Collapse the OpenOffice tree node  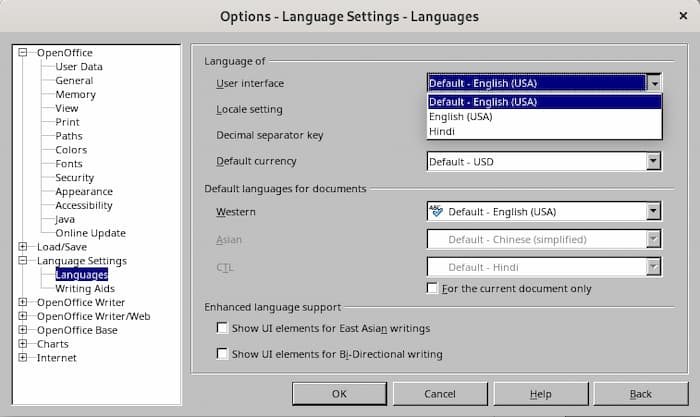tap(24, 53)
